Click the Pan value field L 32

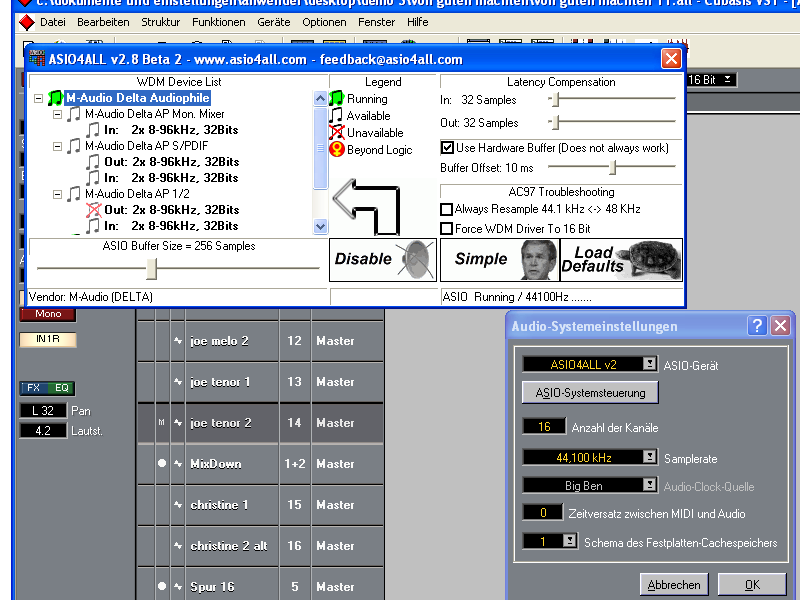[43, 411]
